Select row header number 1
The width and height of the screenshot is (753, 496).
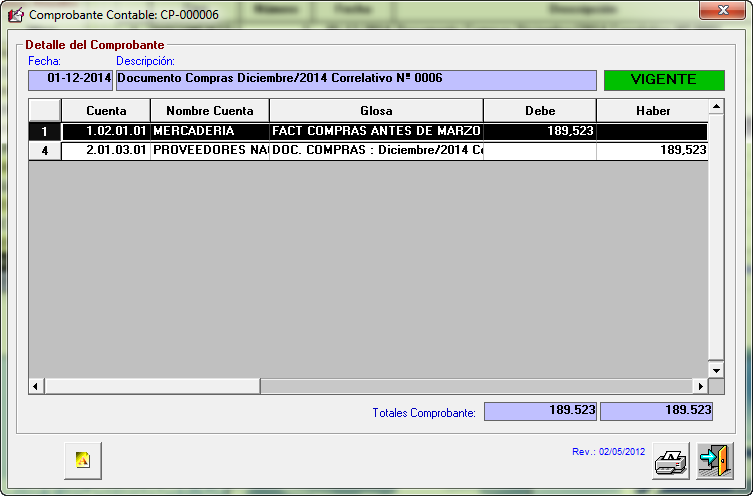45,132
